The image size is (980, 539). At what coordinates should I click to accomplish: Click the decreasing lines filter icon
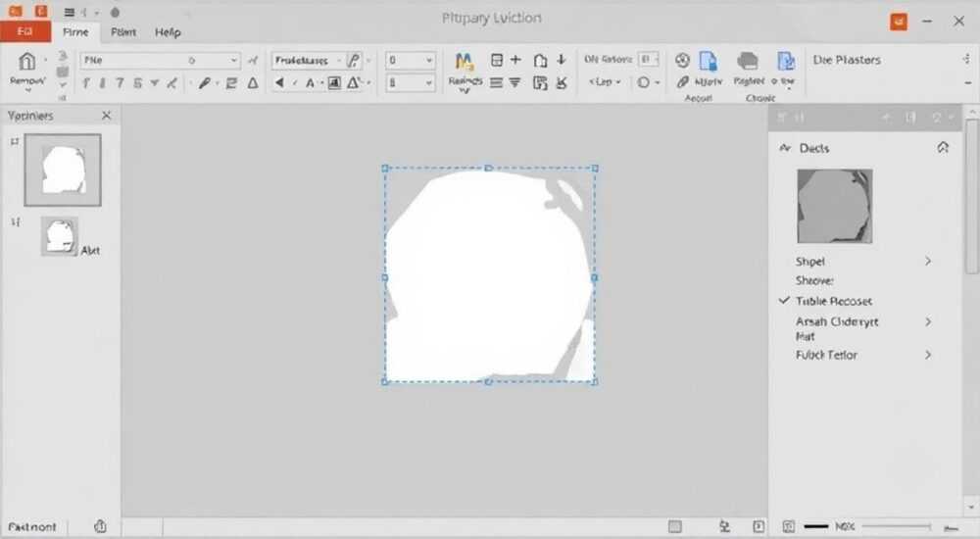tap(515, 82)
